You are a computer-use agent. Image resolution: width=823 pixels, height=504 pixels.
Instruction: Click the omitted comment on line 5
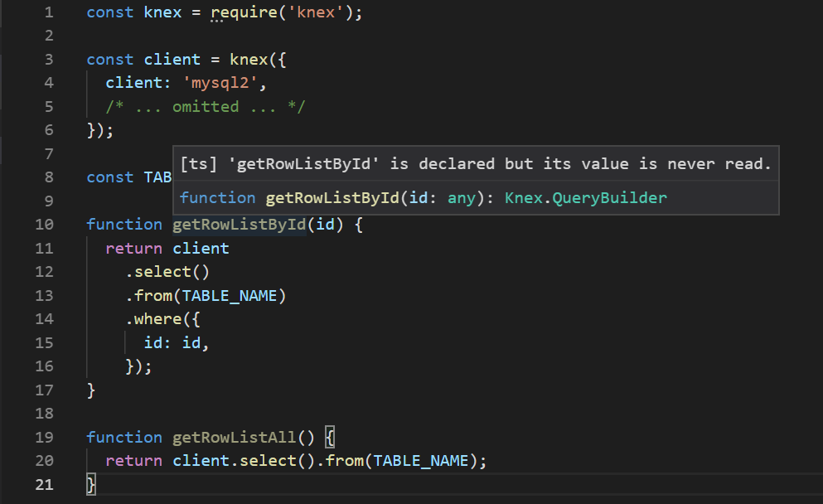point(206,107)
